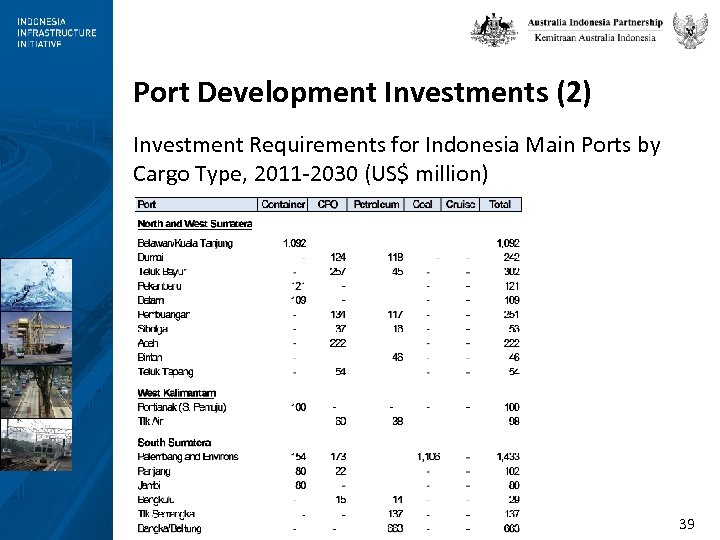
Task: Click Pekanbaru Total value 121
Action: [x=512, y=286]
